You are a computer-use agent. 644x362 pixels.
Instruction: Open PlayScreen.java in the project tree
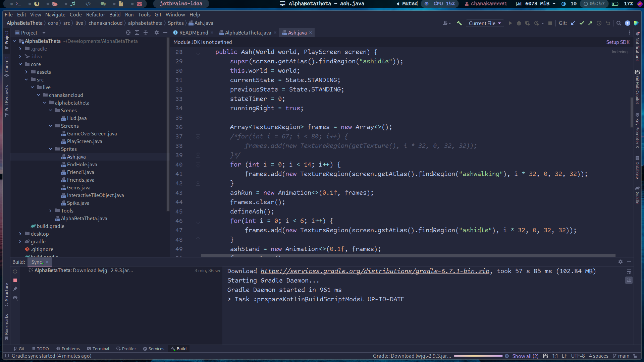tap(84, 141)
